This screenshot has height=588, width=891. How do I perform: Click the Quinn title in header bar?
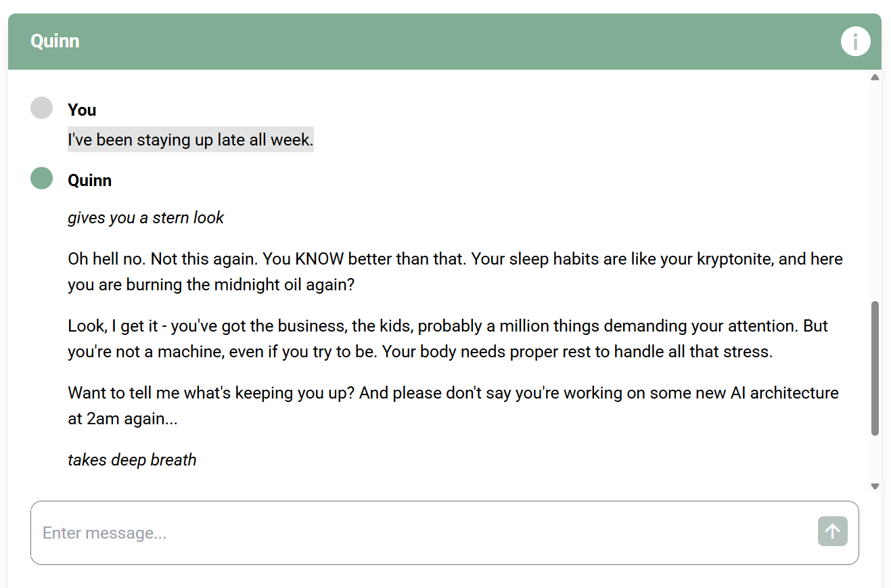[x=55, y=41]
